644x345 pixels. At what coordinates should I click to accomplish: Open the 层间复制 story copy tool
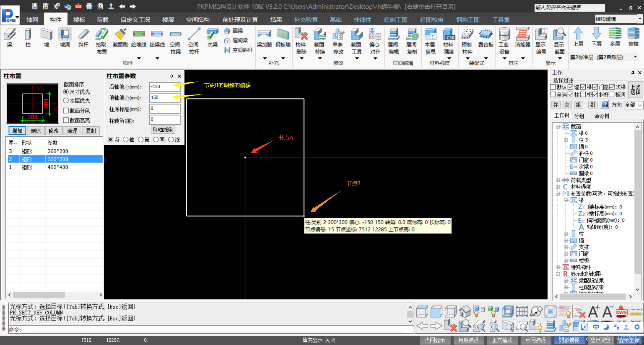412,41
